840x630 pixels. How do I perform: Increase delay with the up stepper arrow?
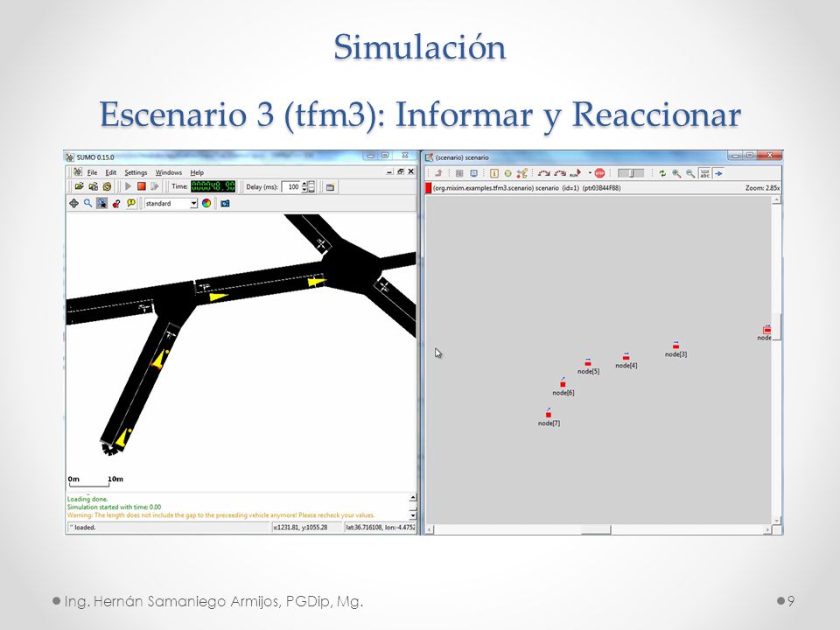tap(304, 184)
